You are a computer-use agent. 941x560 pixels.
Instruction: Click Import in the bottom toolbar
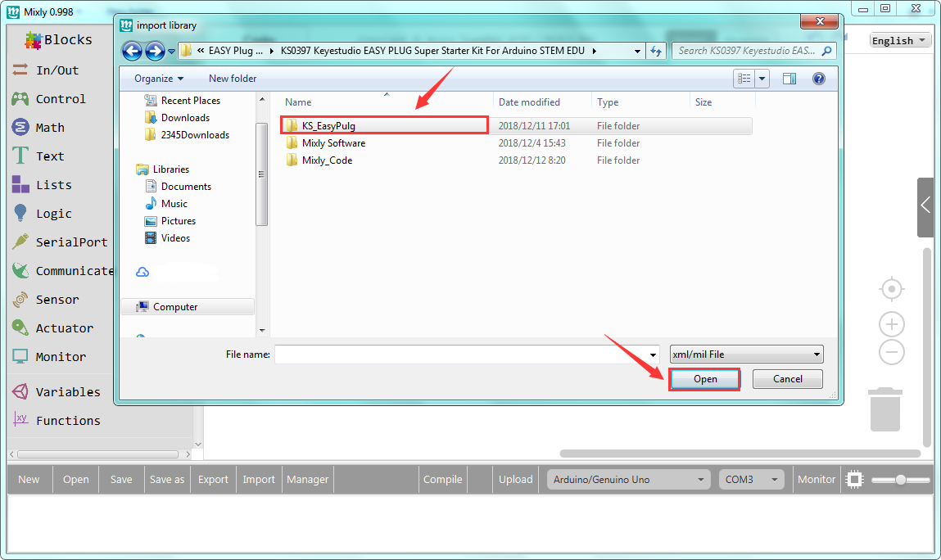(x=259, y=480)
